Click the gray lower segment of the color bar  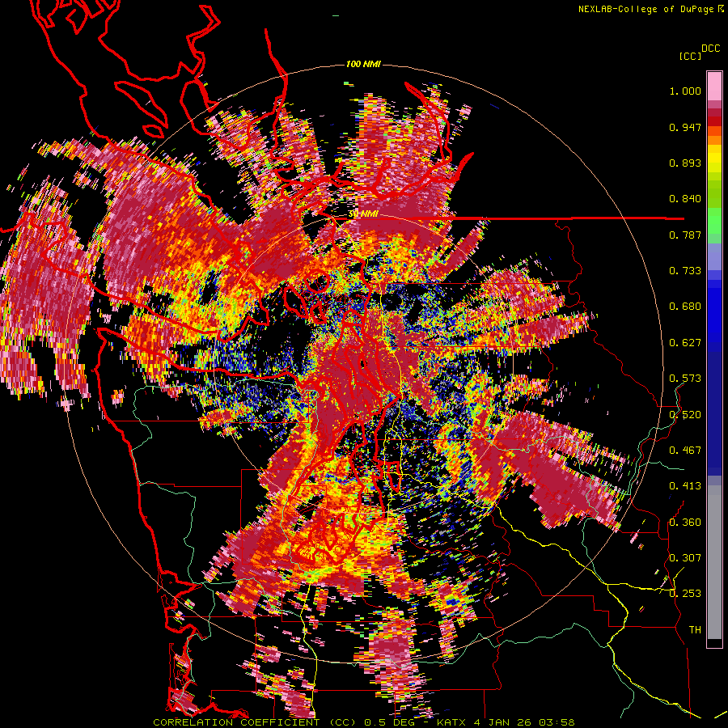tap(714, 562)
